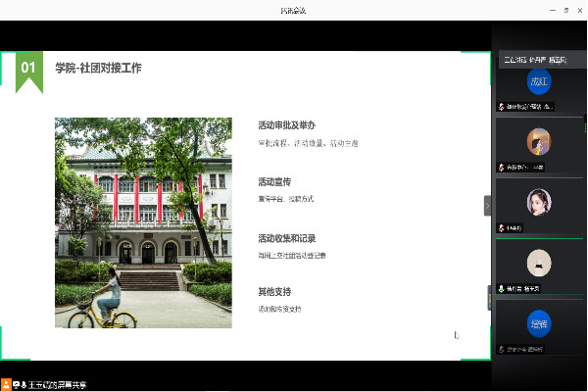Click the fifth participant's muted mic icon
This screenshot has width=588, height=392.
[502, 349]
